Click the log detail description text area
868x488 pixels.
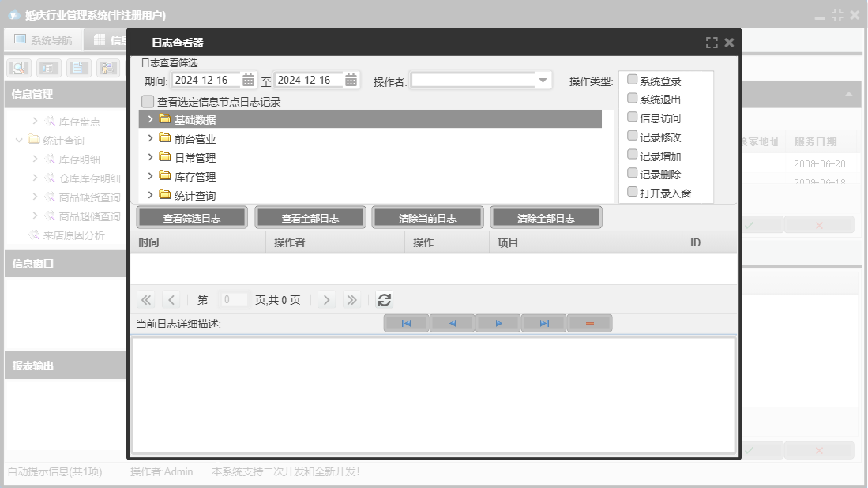click(x=434, y=395)
